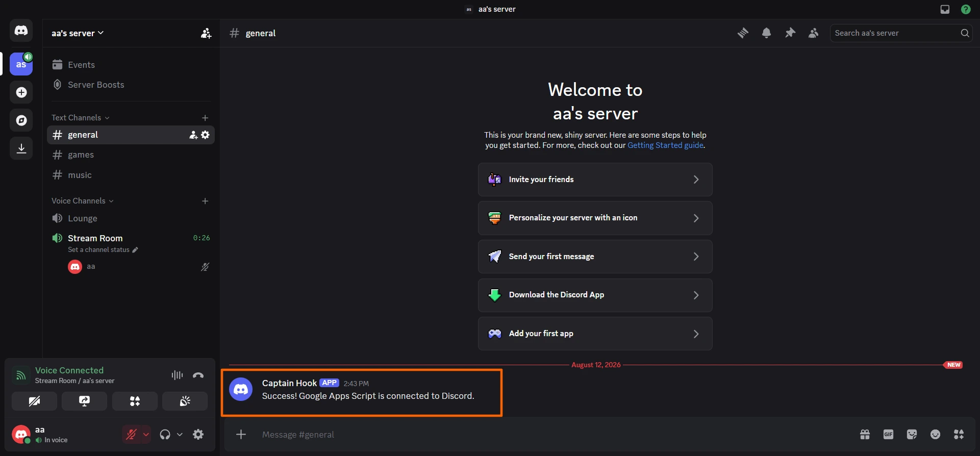Join the Lounge voice channel

coord(131,218)
